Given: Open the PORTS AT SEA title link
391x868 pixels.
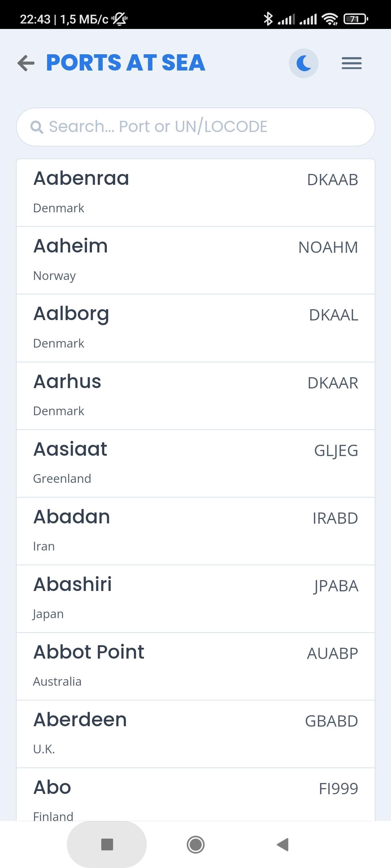Looking at the screenshot, I should pyautogui.click(x=126, y=63).
